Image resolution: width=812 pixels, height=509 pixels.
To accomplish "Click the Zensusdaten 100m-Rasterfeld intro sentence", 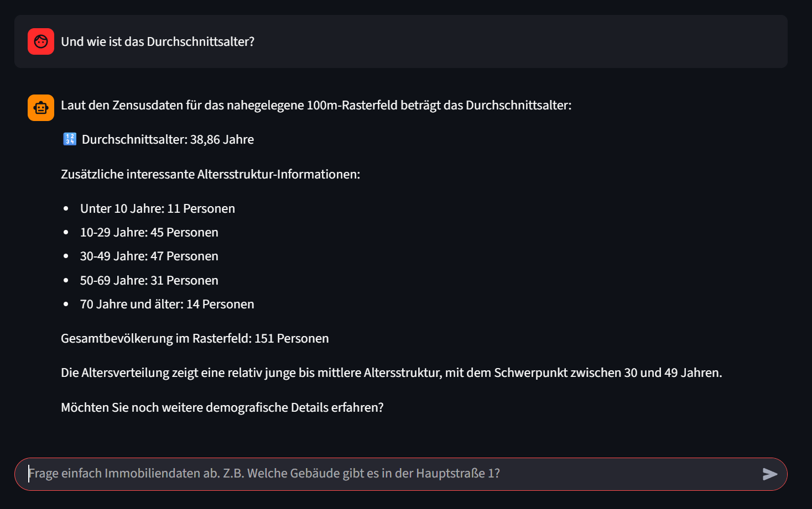I will pos(316,106).
